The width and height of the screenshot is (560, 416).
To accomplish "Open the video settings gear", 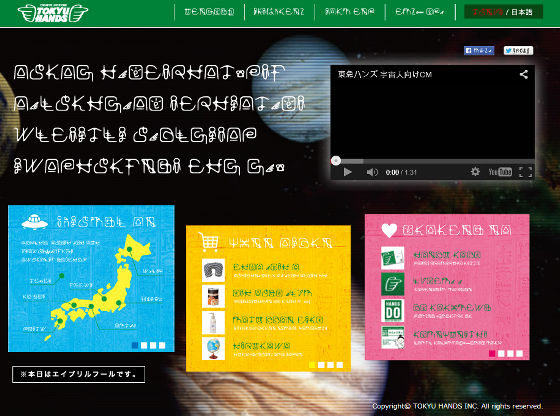I will pyautogui.click(x=475, y=172).
